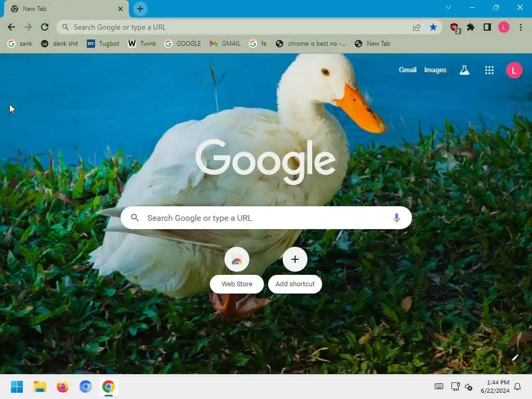Open the Windows Start menu
532x399 pixels.
tap(17, 387)
